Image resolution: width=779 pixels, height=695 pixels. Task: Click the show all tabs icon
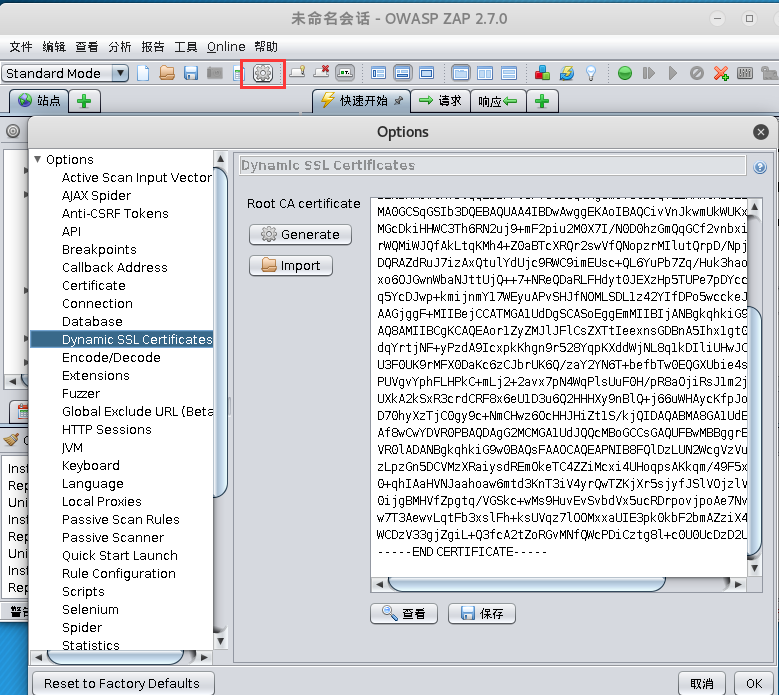pyautogui.click(x=298, y=73)
